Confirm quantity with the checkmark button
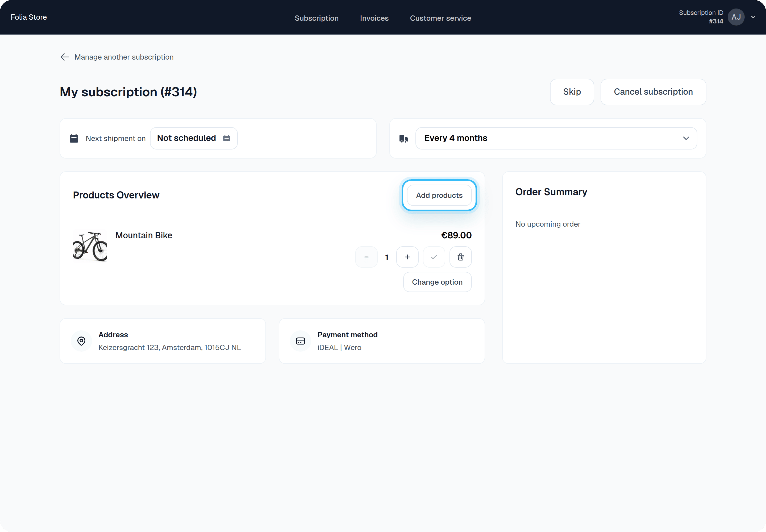 pyautogui.click(x=434, y=257)
